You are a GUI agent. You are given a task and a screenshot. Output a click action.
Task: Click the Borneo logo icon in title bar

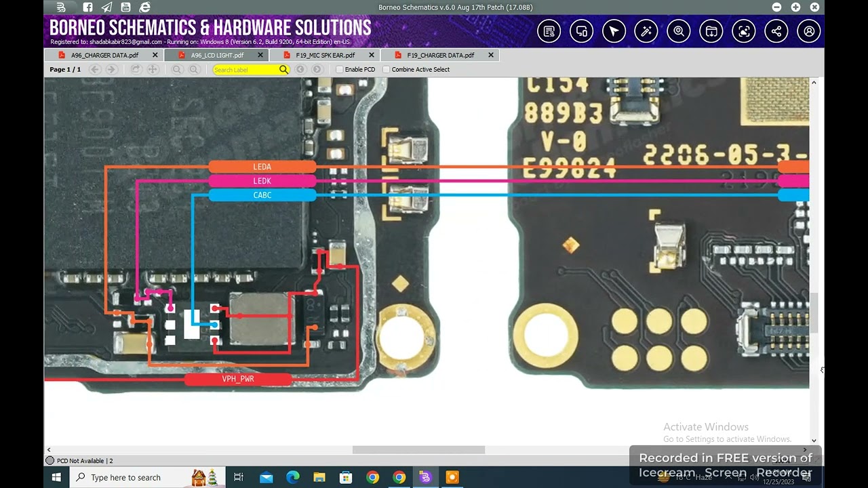[61, 7]
